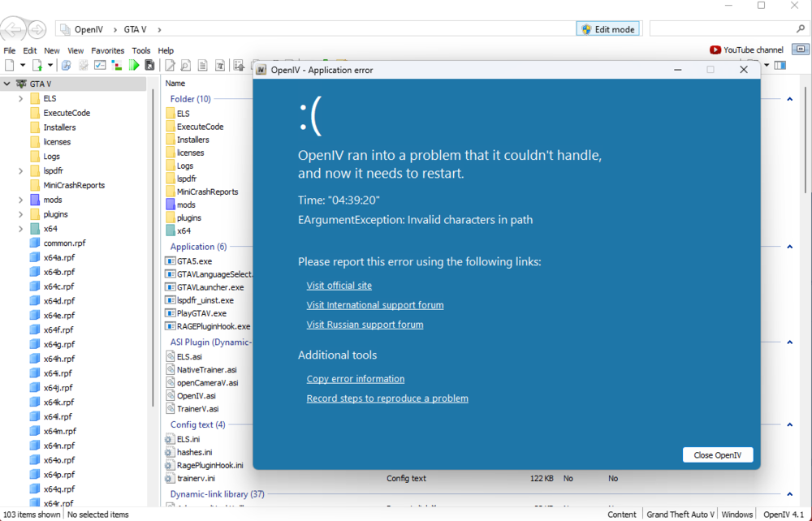Open the Favorites menu
This screenshot has width=812, height=521.
(x=108, y=50)
